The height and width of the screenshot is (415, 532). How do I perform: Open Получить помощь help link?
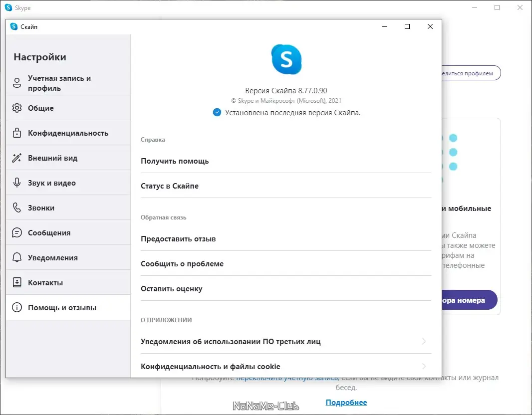(x=285, y=161)
